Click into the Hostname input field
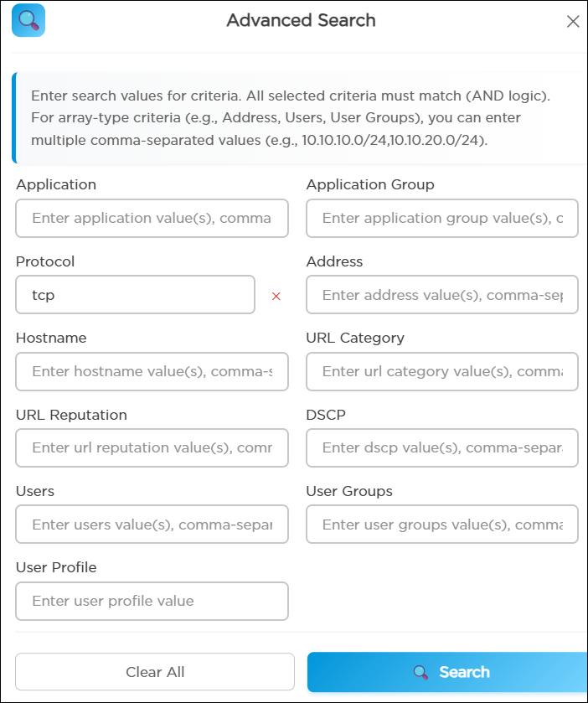Screen dimensions: 588x703 click(x=152, y=371)
